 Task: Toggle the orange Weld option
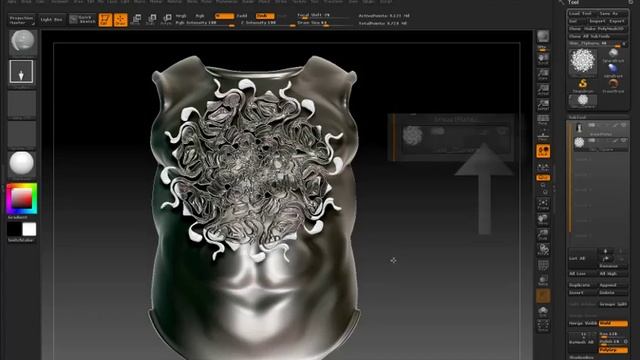click(613, 323)
